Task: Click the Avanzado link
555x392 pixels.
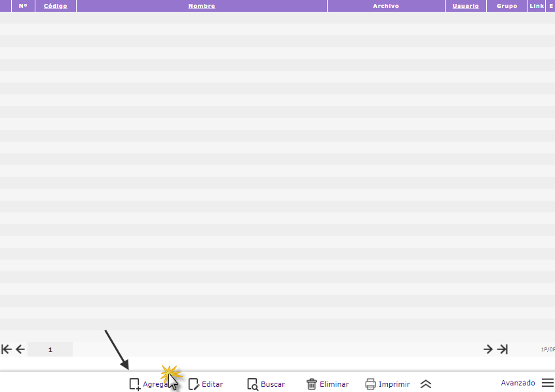Action: (x=518, y=383)
